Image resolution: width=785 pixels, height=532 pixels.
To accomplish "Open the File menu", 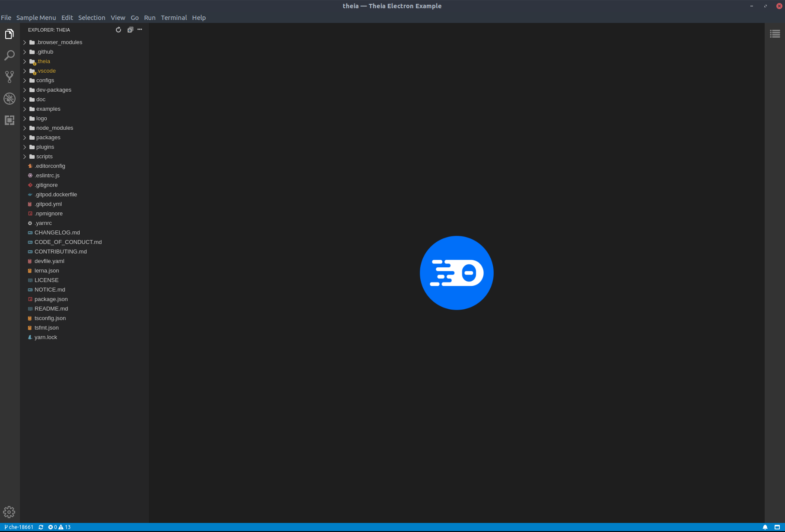I will pyautogui.click(x=6, y=18).
